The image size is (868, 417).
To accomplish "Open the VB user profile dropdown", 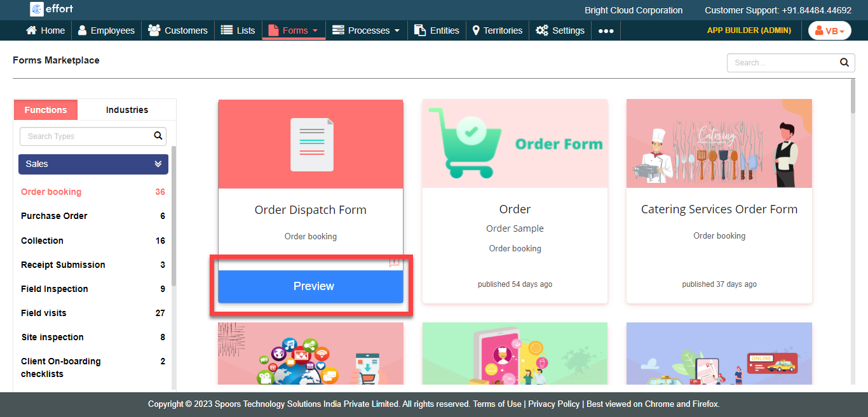I will coord(829,30).
